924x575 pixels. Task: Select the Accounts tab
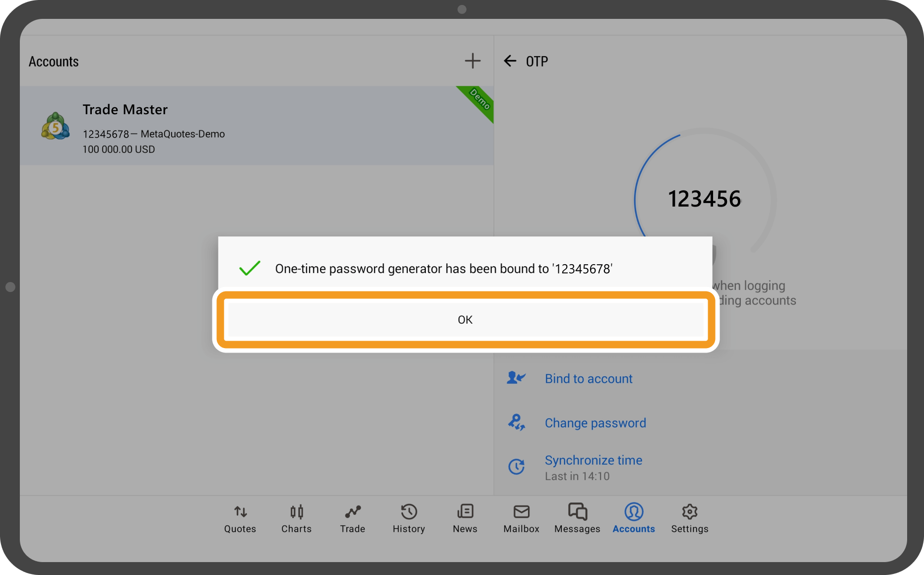[x=634, y=518]
